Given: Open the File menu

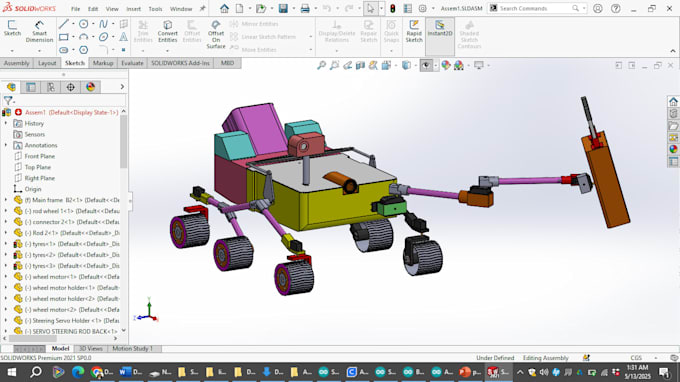Looking at the screenshot, I should pyautogui.click(x=75, y=9).
